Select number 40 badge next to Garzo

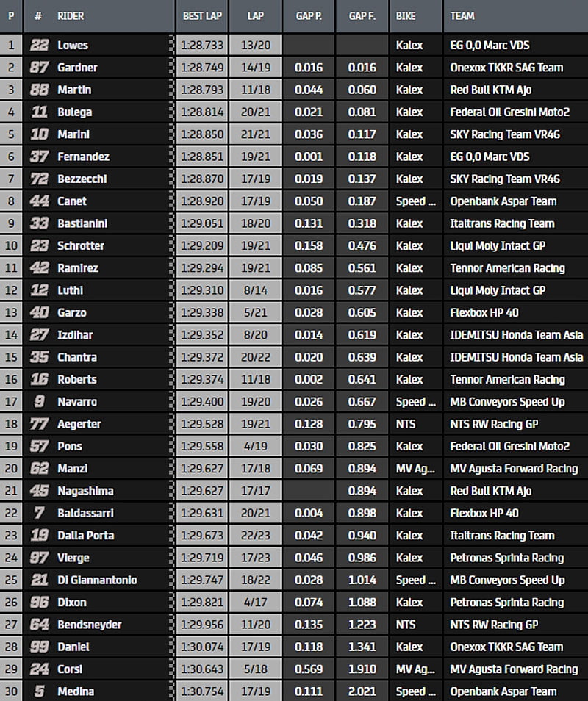pyautogui.click(x=39, y=312)
